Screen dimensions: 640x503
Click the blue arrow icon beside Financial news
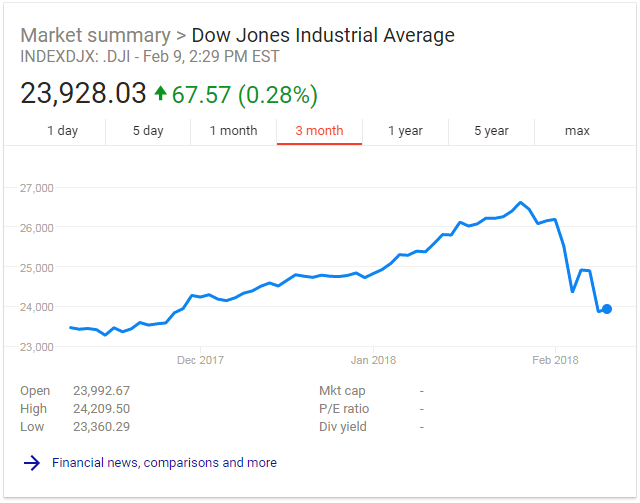pyautogui.click(x=32, y=463)
